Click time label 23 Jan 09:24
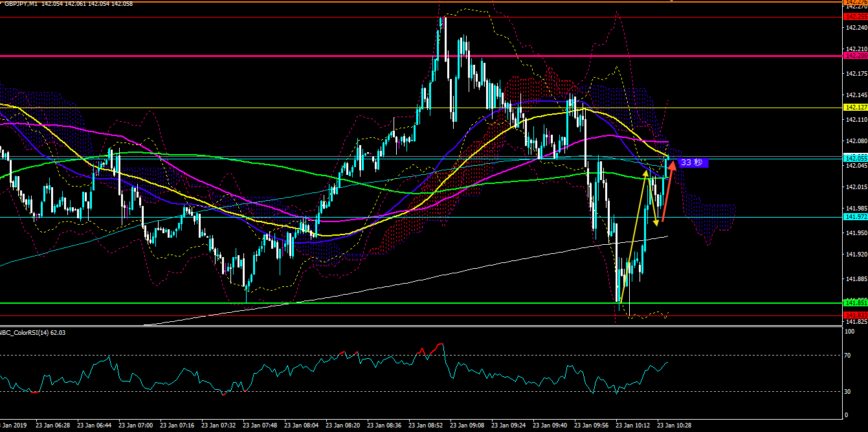Viewport: 868px width, 432px height. pyautogui.click(x=509, y=426)
